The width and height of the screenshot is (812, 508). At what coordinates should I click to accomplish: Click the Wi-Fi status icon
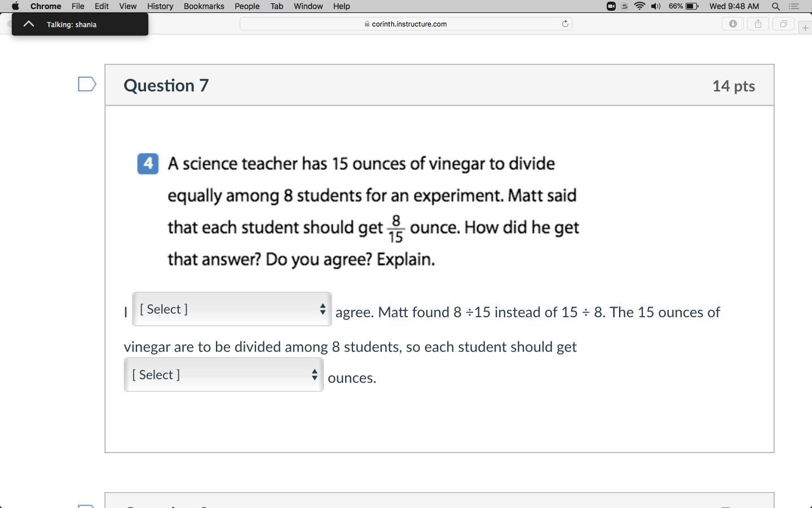point(639,6)
